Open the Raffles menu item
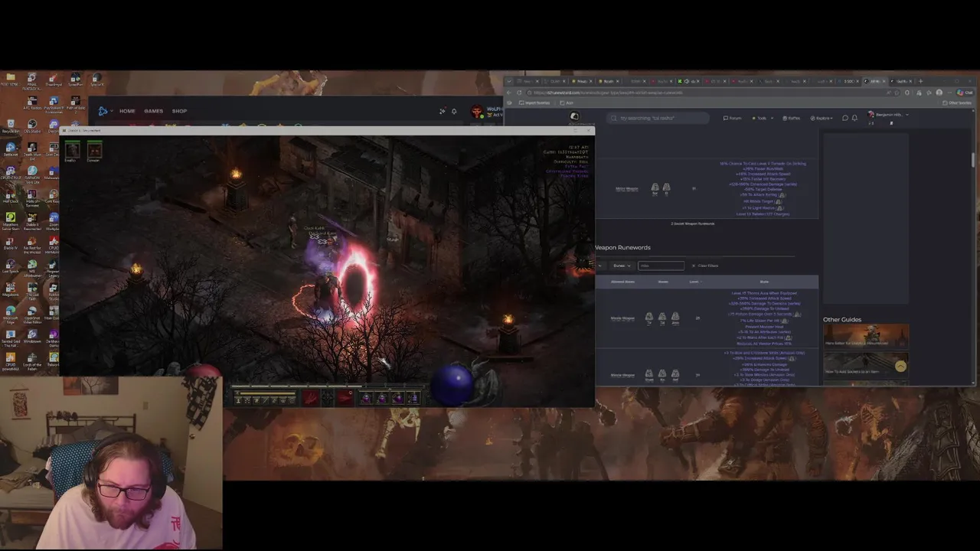Image resolution: width=980 pixels, height=551 pixels. click(x=792, y=118)
